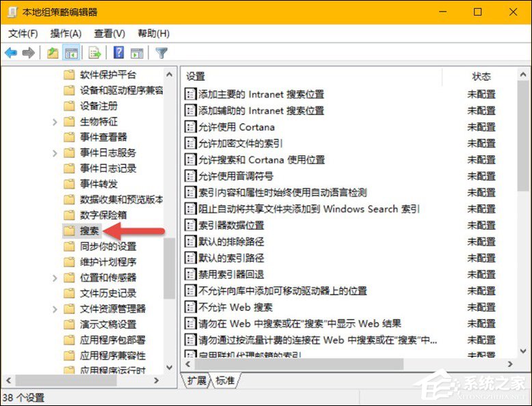
Task: Select 文件历史记录 in the tree
Action: 108,293
